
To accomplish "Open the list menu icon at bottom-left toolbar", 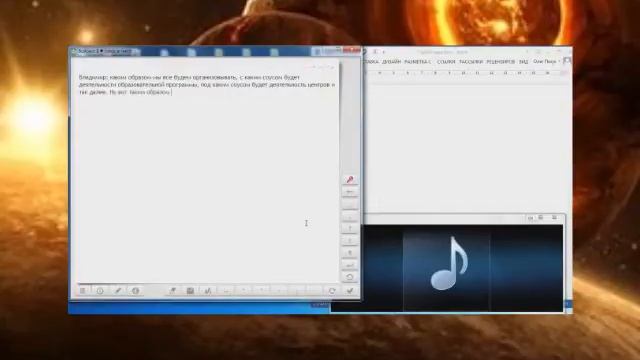I will tap(83, 291).
